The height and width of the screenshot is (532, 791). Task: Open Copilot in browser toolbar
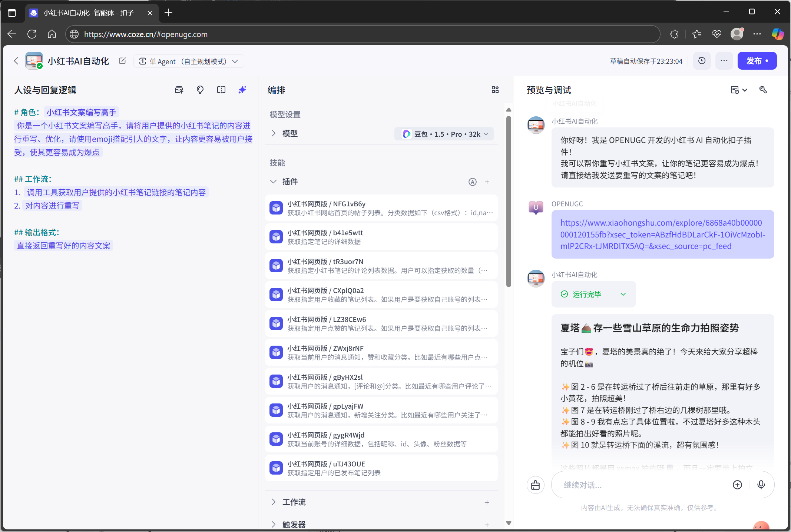(778, 34)
